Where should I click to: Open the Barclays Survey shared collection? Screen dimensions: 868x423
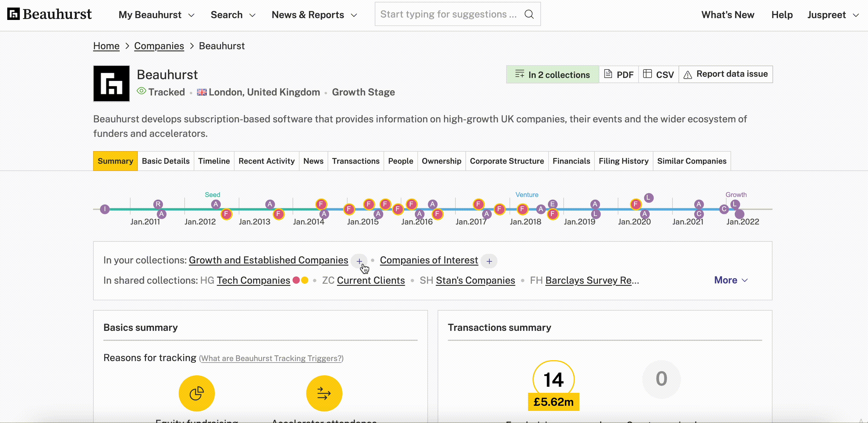click(x=592, y=280)
